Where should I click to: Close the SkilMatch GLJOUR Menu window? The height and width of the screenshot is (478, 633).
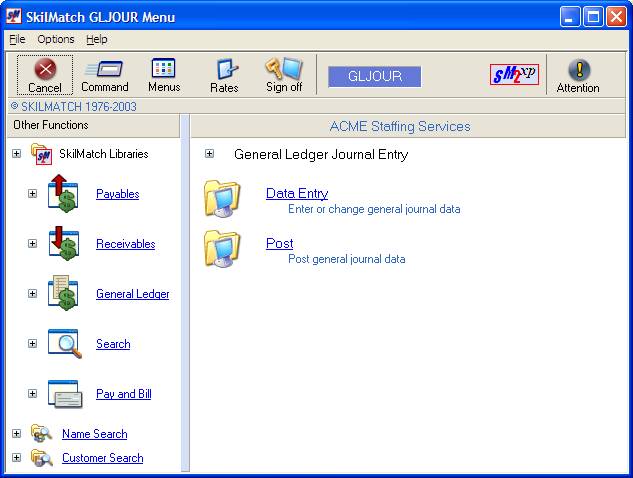click(x=616, y=17)
